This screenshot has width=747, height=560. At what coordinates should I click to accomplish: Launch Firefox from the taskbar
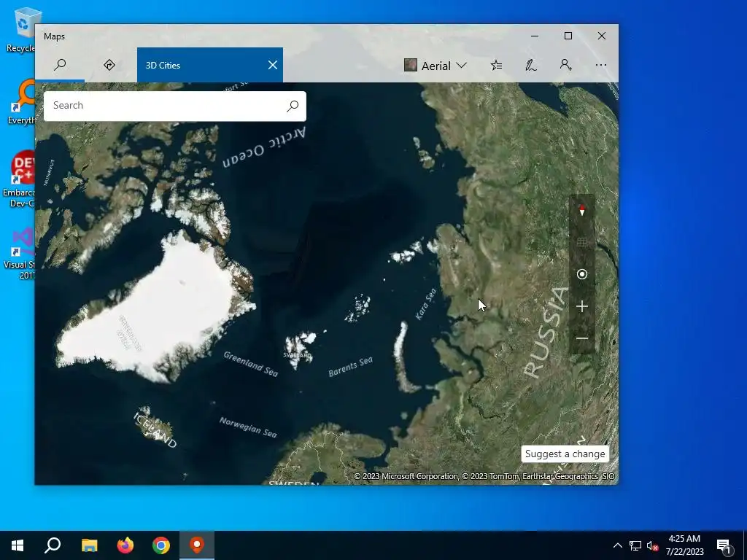[x=125, y=545]
